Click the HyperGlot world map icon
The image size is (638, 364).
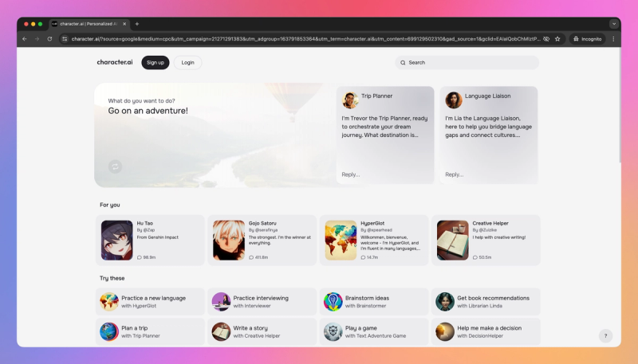109,302
